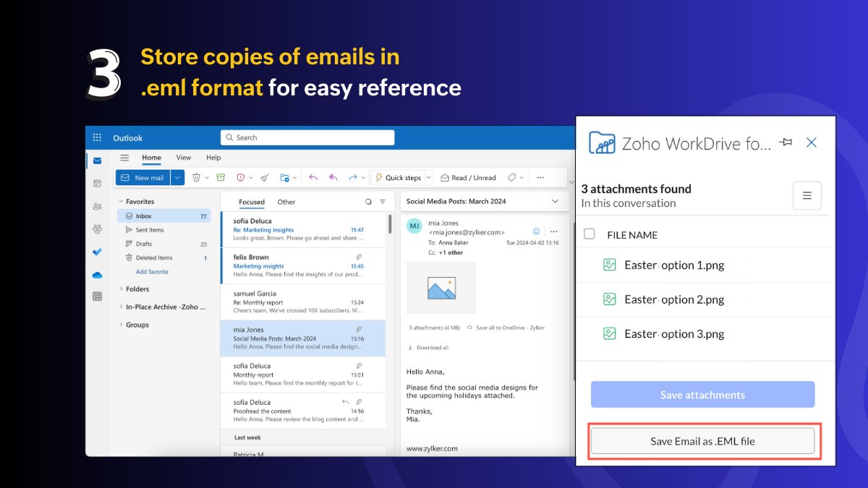Expand In-Place Archive section
This screenshot has width=868, height=488.
121,307
